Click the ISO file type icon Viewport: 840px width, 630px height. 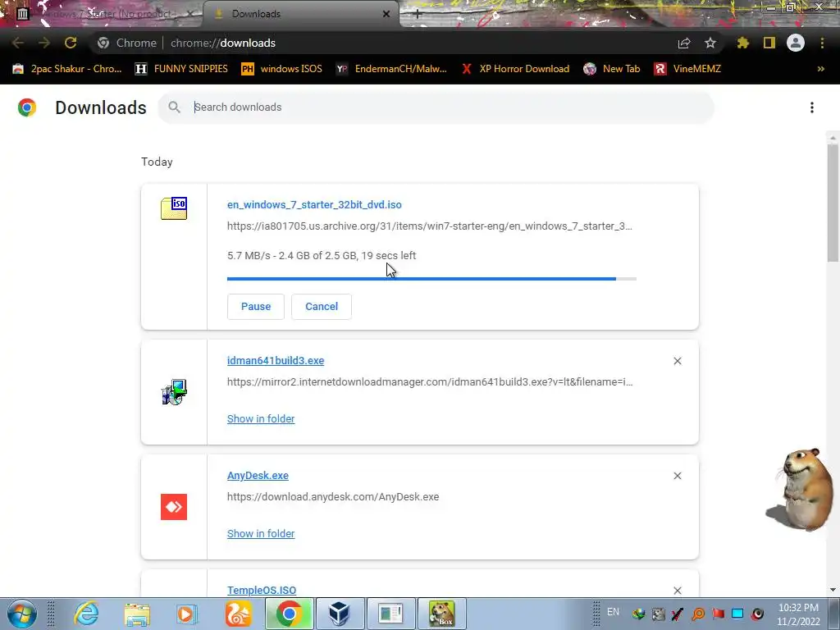point(174,208)
